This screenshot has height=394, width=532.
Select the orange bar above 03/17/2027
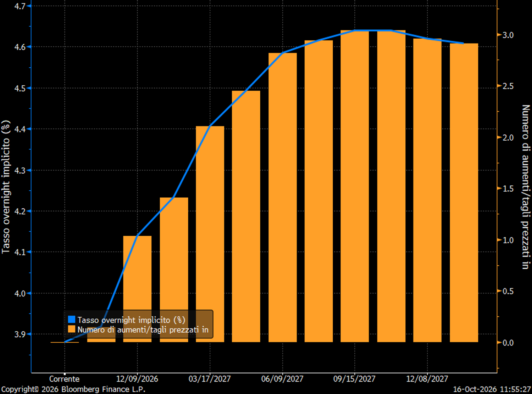210,234
